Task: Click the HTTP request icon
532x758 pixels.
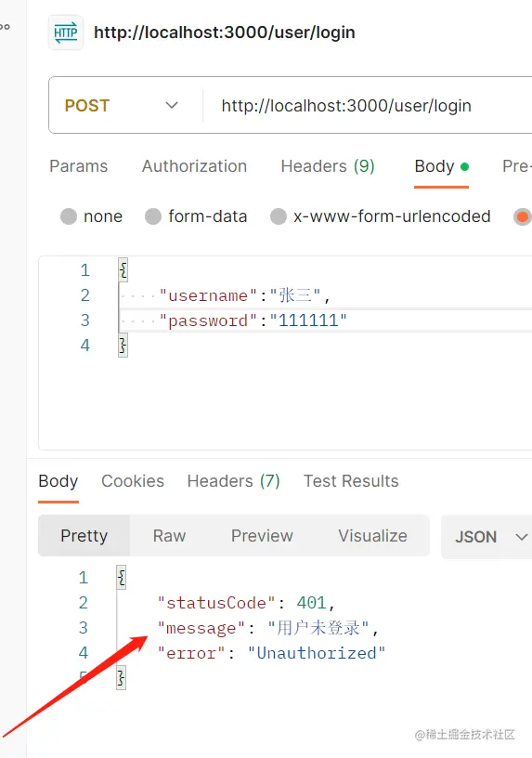Action: pyautogui.click(x=66, y=33)
